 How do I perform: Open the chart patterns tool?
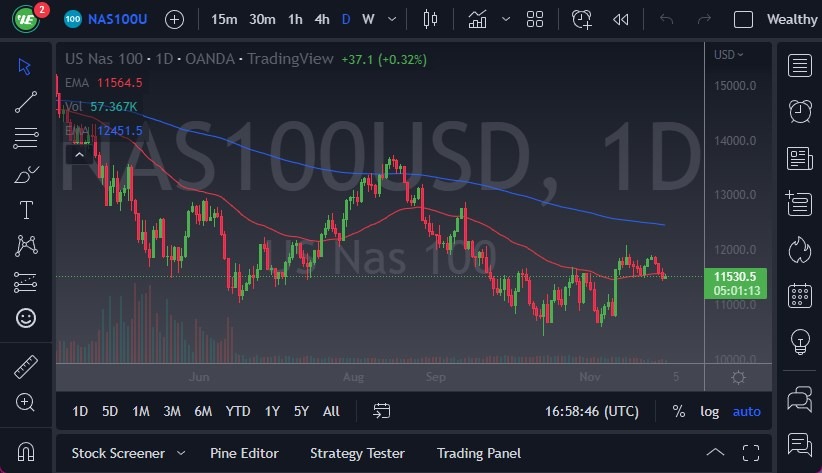26,245
